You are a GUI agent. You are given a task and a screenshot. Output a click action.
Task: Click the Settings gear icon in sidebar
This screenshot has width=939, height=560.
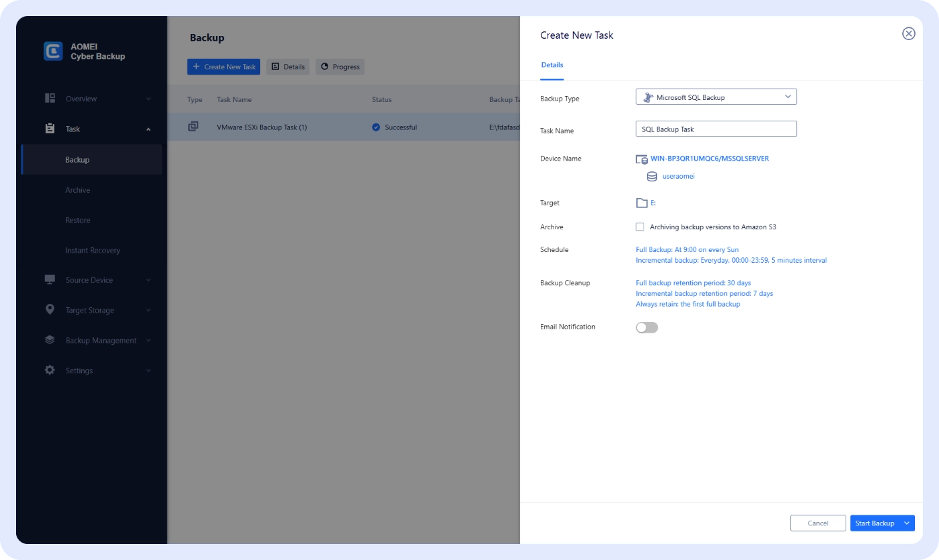50,370
